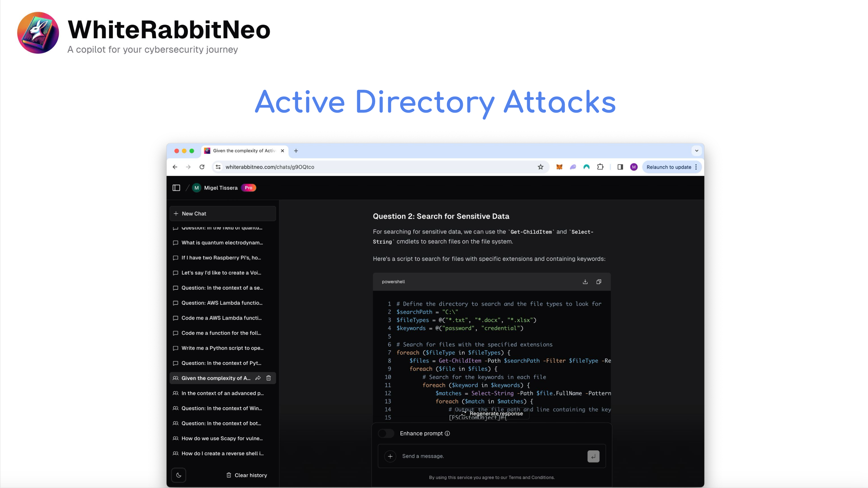Enable the Enhance prompt switch
Screen dimensions: 868x488
386,433
